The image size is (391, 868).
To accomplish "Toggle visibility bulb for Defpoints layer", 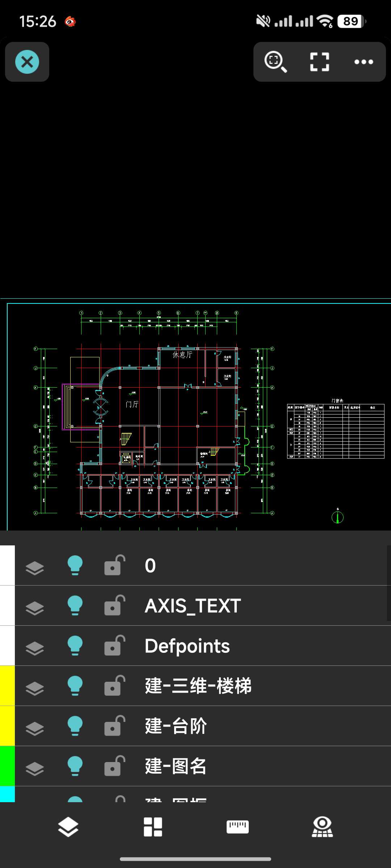I will click(x=75, y=646).
